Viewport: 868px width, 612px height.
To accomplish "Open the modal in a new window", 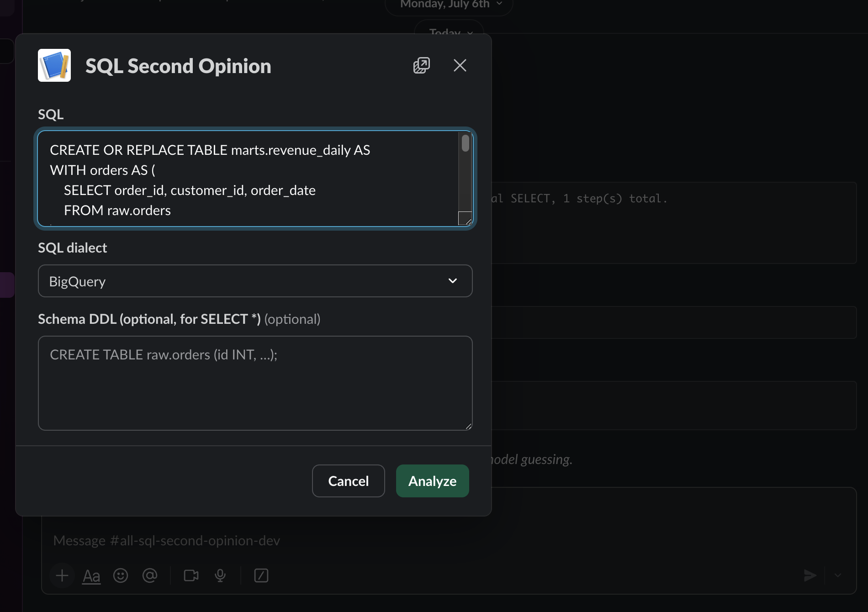I will pyautogui.click(x=421, y=65).
